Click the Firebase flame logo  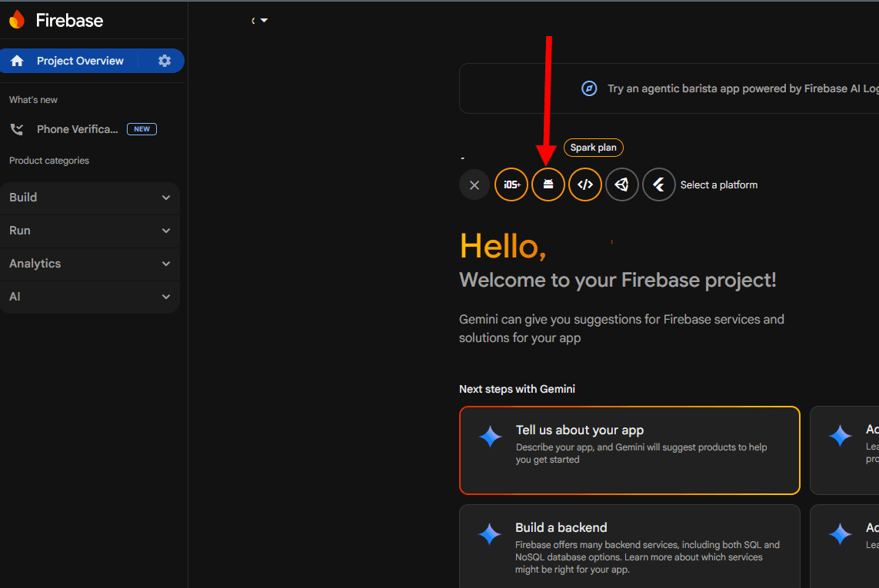[17, 20]
